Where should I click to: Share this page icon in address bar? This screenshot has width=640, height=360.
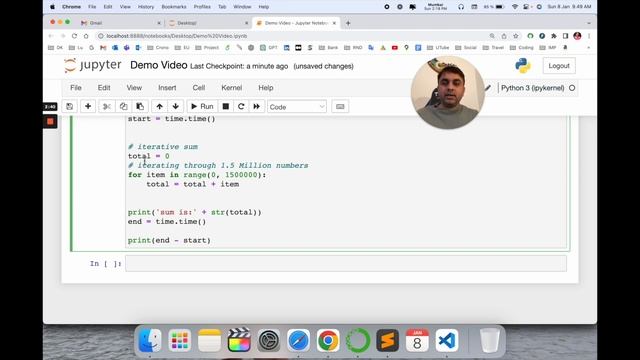click(504, 36)
